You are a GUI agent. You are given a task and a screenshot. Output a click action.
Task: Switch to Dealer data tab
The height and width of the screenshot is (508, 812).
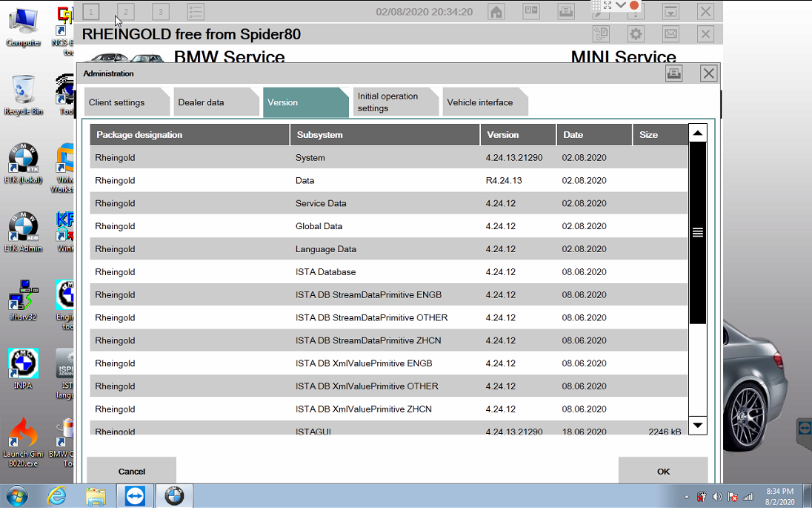click(216, 102)
